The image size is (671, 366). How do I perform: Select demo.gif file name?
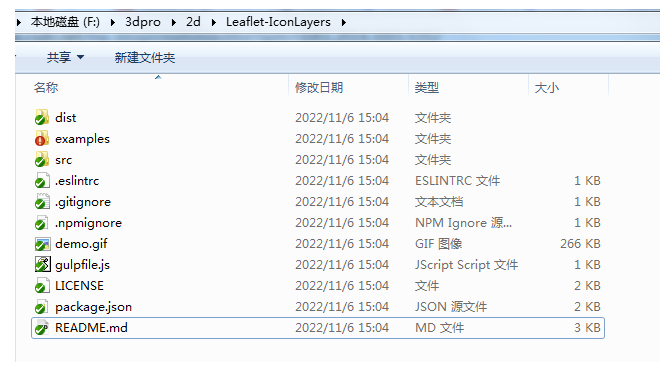point(81,244)
